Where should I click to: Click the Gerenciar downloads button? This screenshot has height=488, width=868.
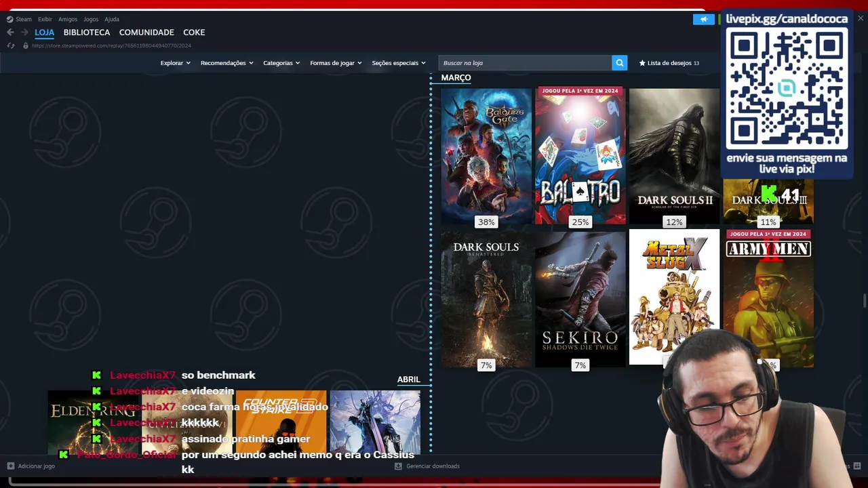coord(428,466)
